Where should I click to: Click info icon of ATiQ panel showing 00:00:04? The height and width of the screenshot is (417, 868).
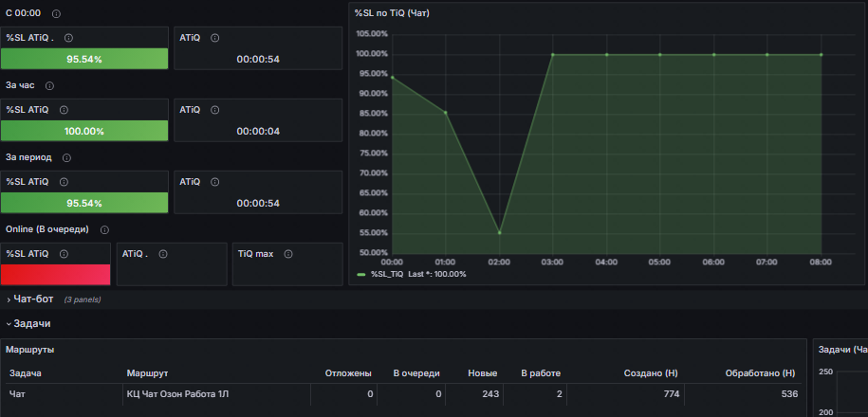214,110
